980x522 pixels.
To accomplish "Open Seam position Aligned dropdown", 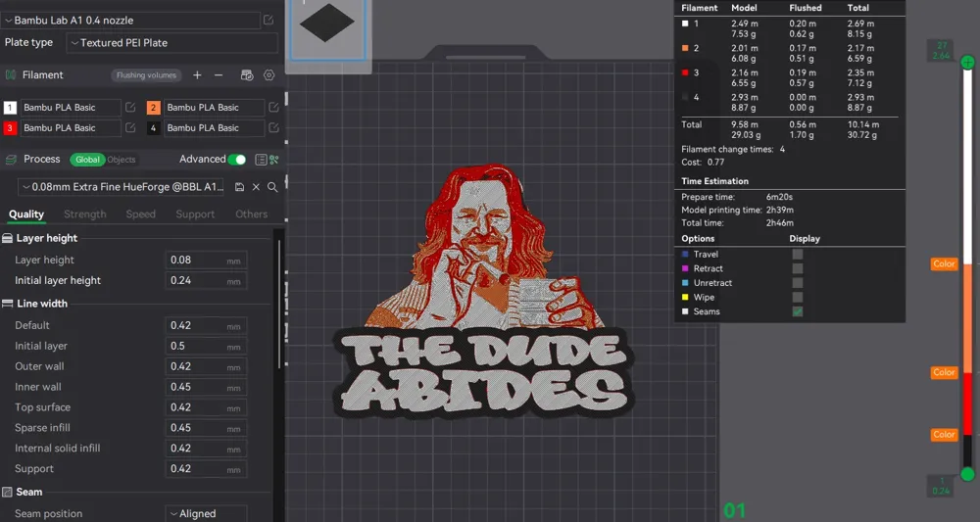I will 206,513.
